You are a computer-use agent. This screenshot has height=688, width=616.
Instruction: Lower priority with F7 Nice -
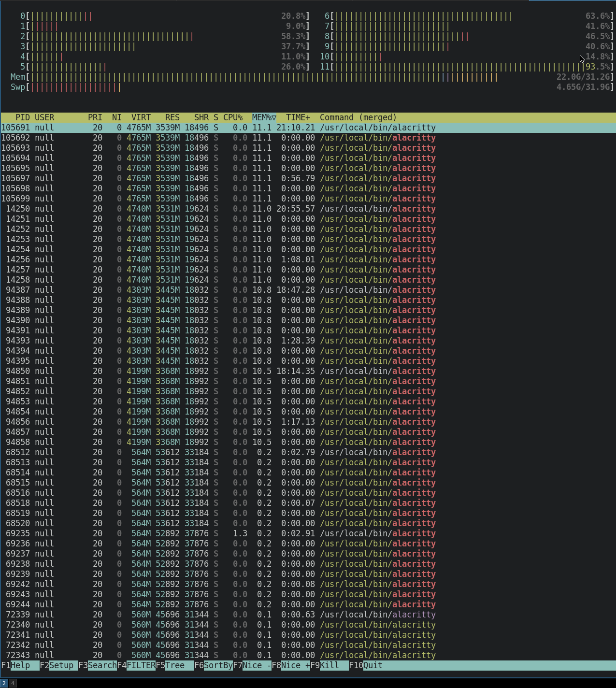click(249, 665)
